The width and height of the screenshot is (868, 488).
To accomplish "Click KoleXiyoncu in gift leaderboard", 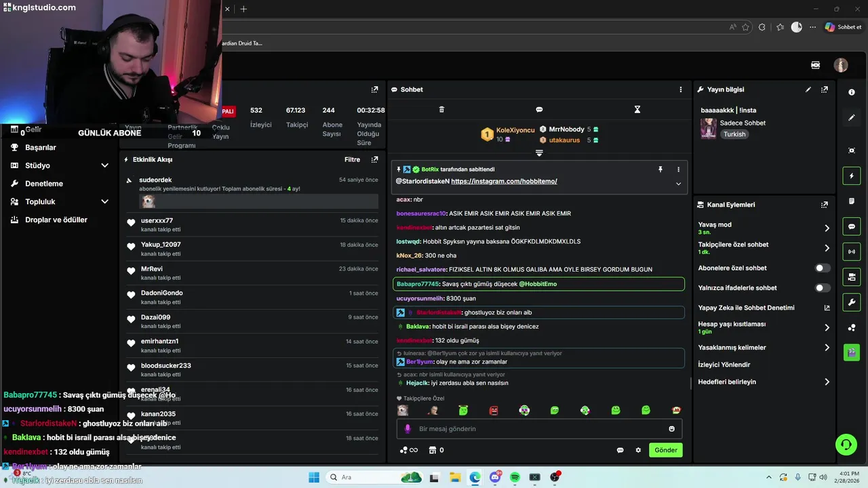I will [515, 130].
